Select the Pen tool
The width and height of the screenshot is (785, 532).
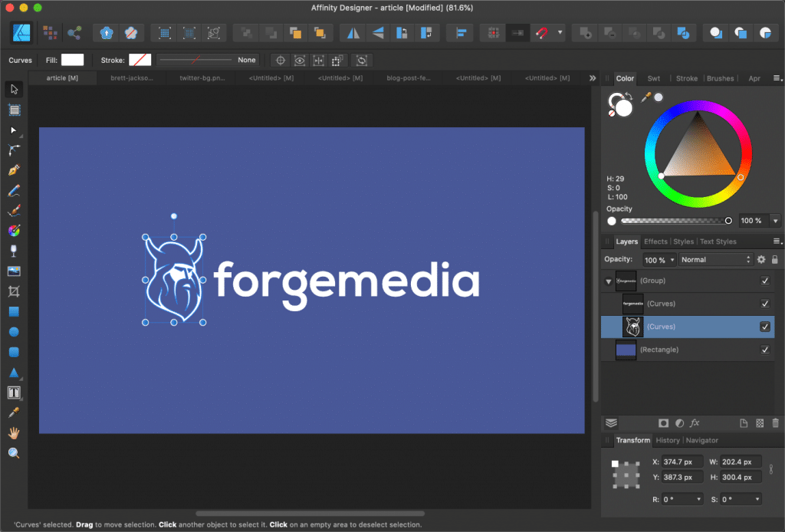pyautogui.click(x=14, y=170)
